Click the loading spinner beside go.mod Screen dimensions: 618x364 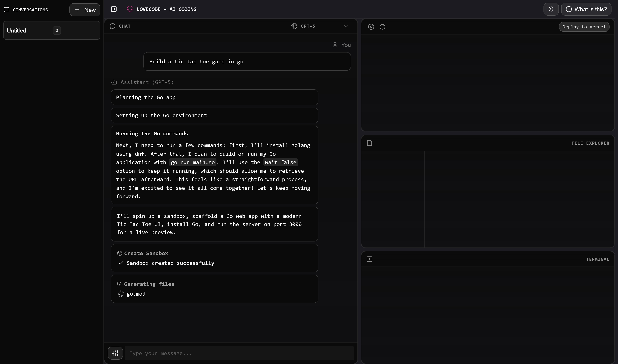[121, 294]
